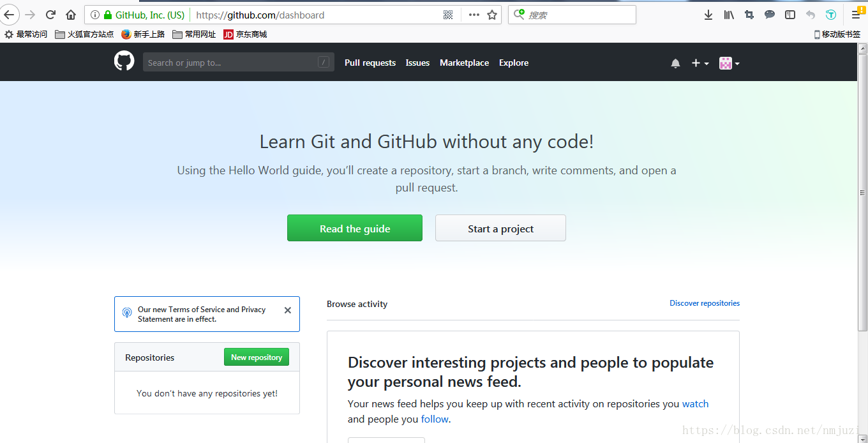
Task: Focus the Search or jump to field
Action: coord(239,62)
